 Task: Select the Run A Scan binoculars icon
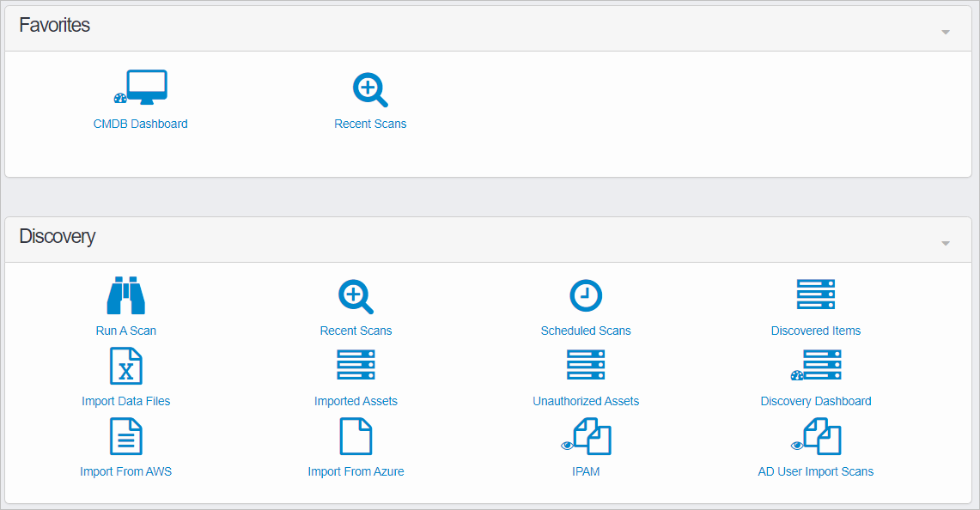[125, 294]
